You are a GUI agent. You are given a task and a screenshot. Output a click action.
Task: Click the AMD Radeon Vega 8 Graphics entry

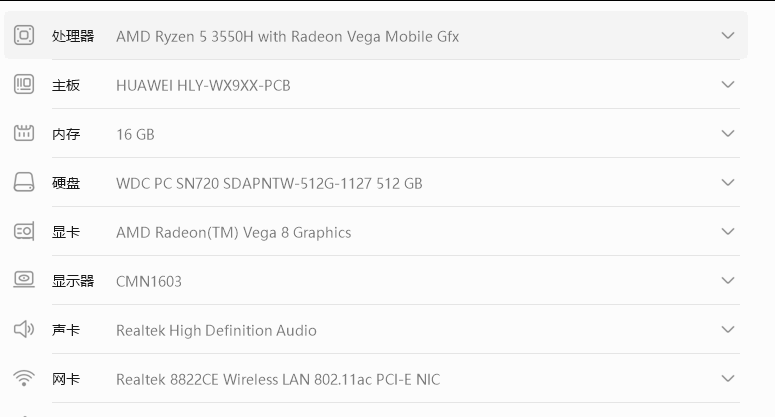coord(233,233)
